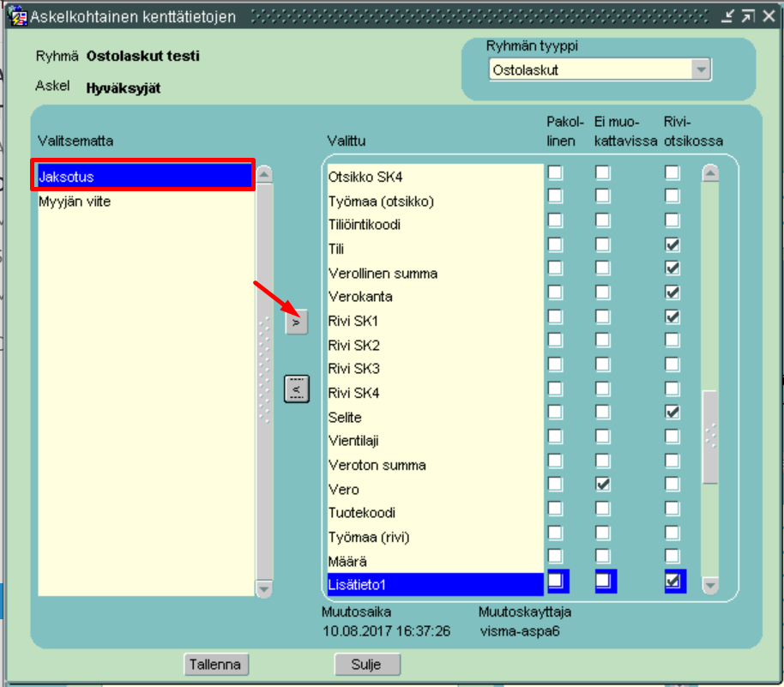Select Rivi SK2 row

(435, 345)
